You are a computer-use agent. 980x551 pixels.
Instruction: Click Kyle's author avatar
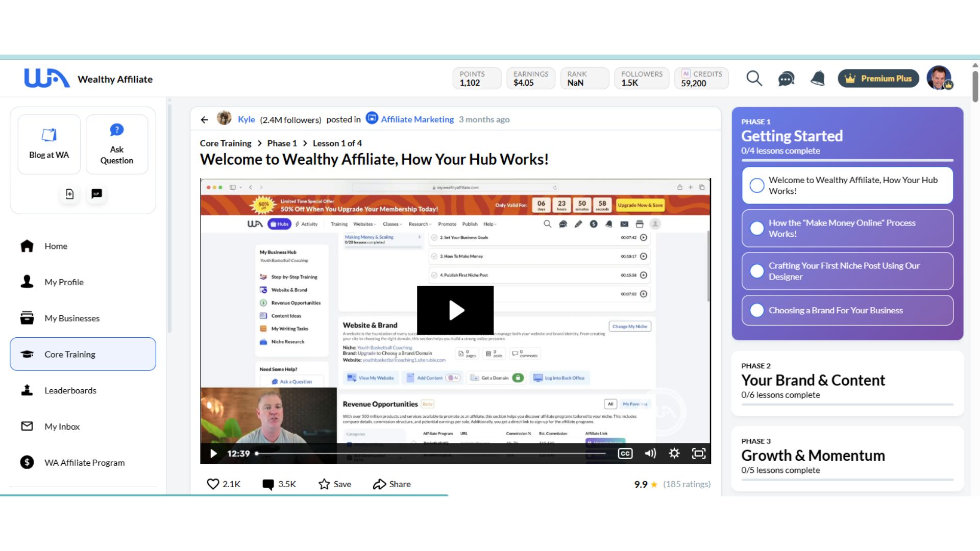pyautogui.click(x=224, y=118)
